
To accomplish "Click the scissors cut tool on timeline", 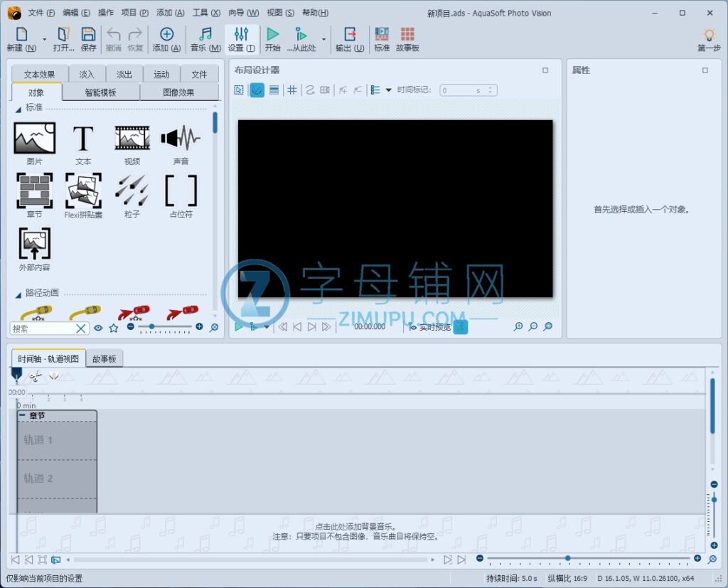I will 36,376.
